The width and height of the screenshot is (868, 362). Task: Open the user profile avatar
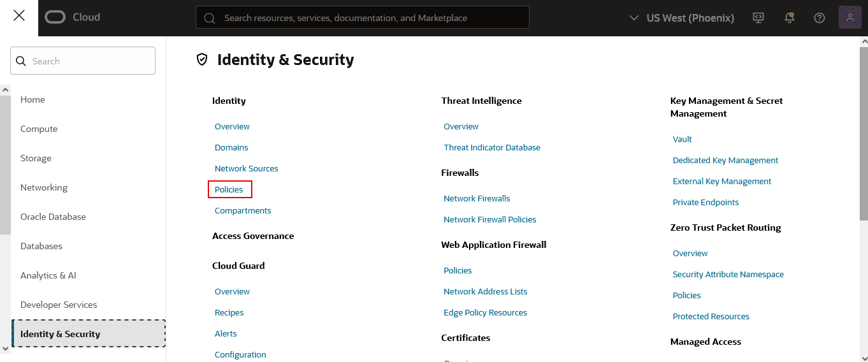pyautogui.click(x=850, y=17)
